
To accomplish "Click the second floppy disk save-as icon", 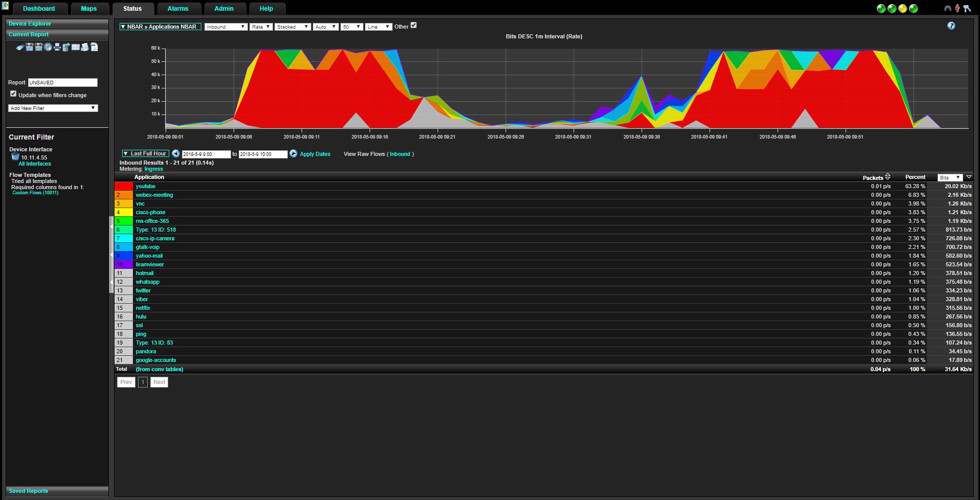I will point(38,47).
